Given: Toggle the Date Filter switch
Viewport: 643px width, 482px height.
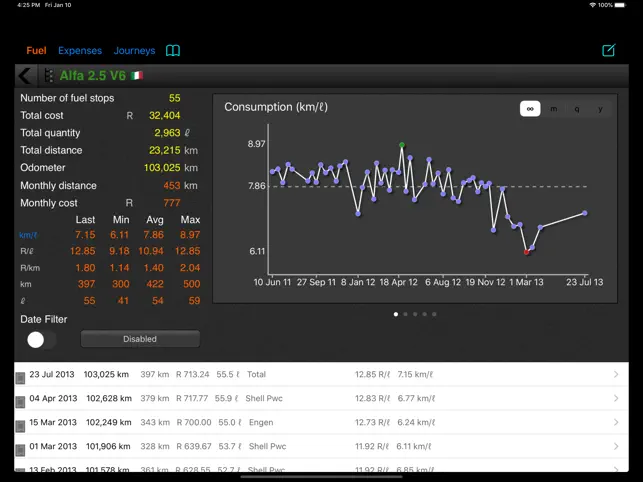Looking at the screenshot, I should click(x=41, y=340).
